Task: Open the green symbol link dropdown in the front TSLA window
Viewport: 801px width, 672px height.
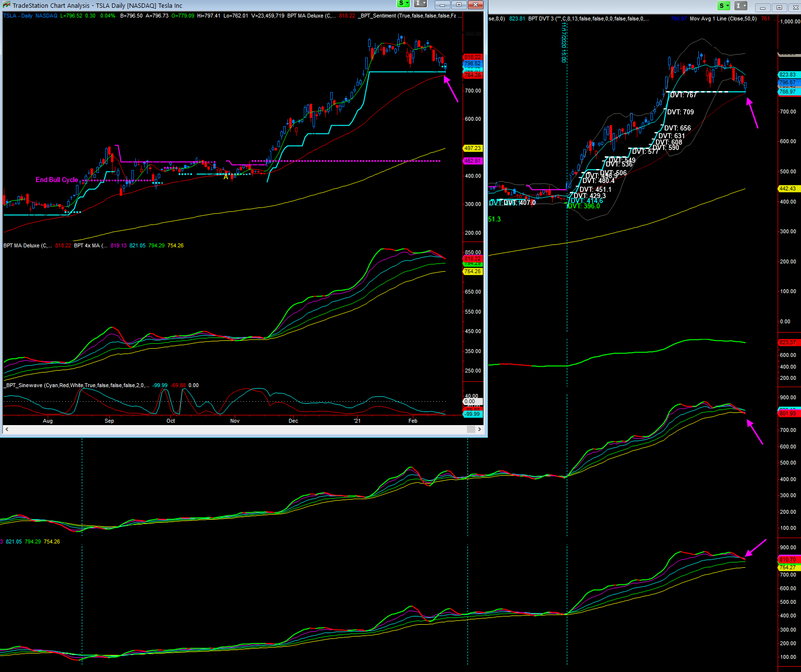Action: coord(404,4)
